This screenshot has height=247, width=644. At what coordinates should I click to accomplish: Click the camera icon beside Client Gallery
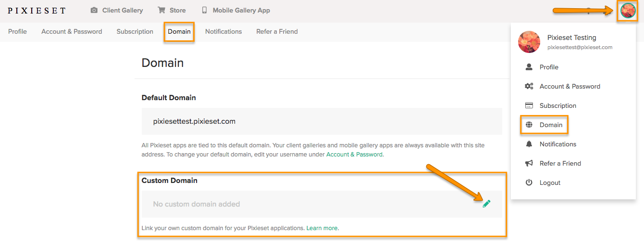94,10
